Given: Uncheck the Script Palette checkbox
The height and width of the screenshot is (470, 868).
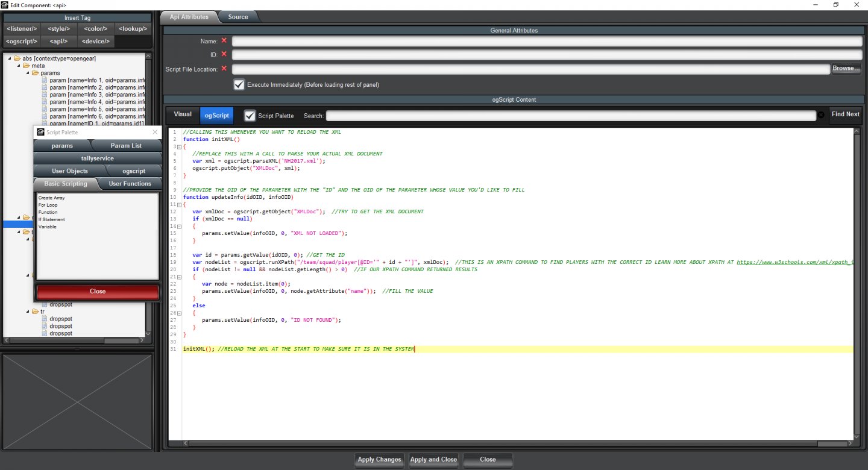Looking at the screenshot, I should [250, 115].
